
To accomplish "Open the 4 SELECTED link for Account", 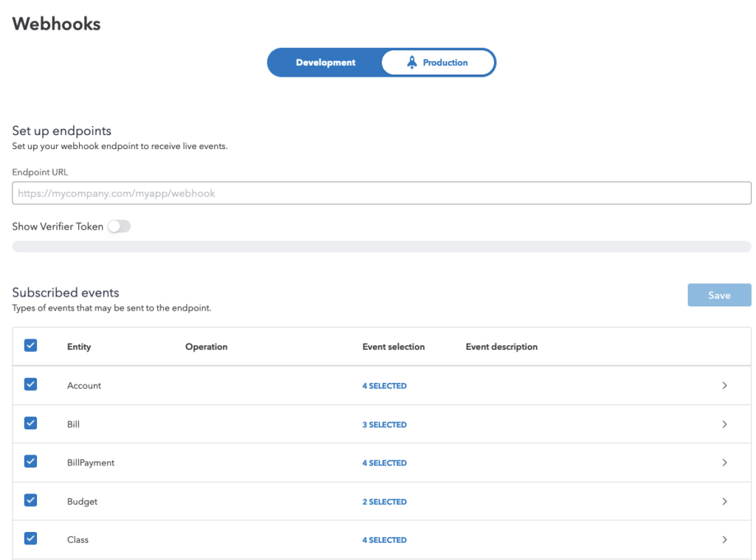I will click(385, 385).
